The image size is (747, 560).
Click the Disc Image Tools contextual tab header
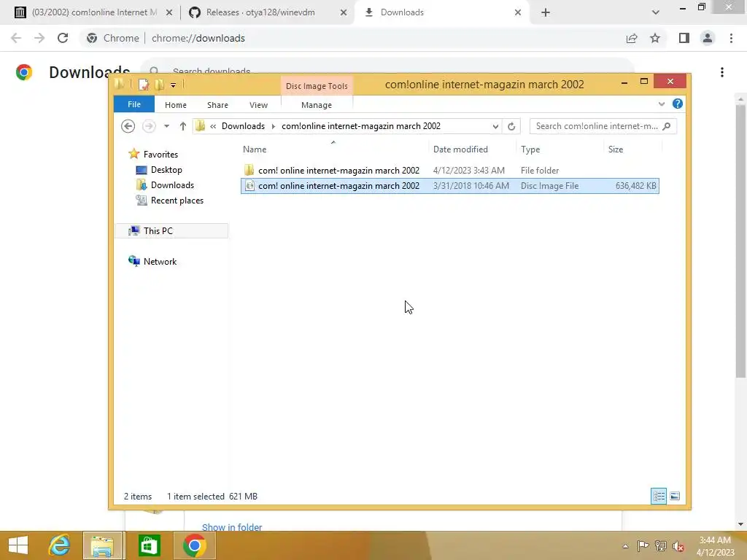317,86
